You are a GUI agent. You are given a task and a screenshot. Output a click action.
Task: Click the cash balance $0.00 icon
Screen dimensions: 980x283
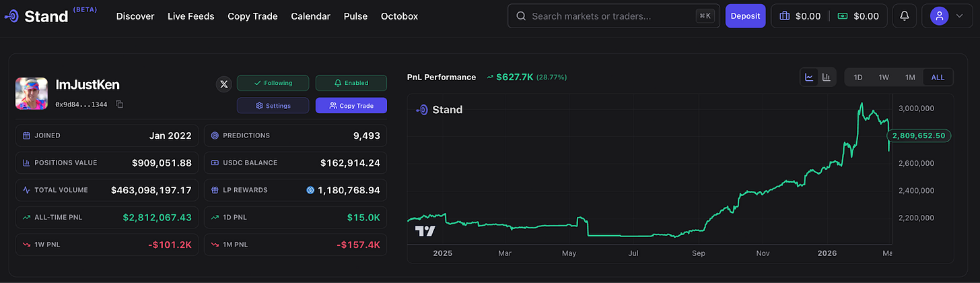(842, 16)
